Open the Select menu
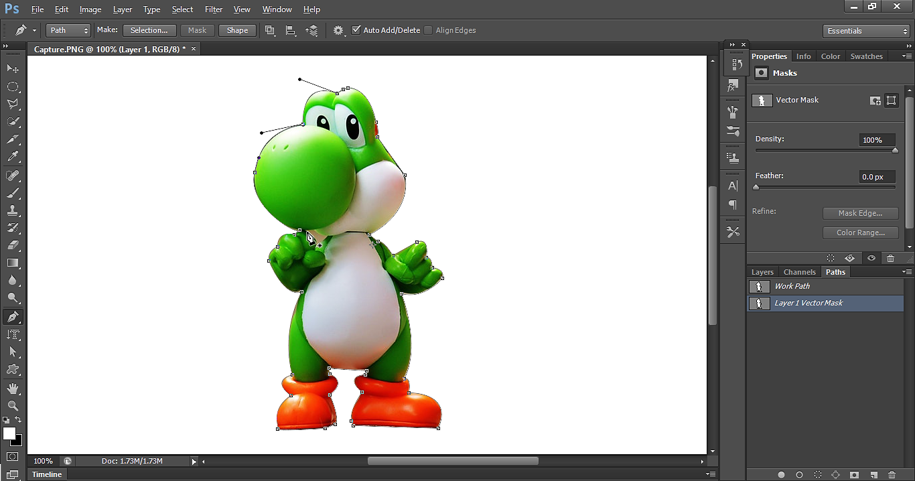This screenshot has width=915, height=482. 182,9
